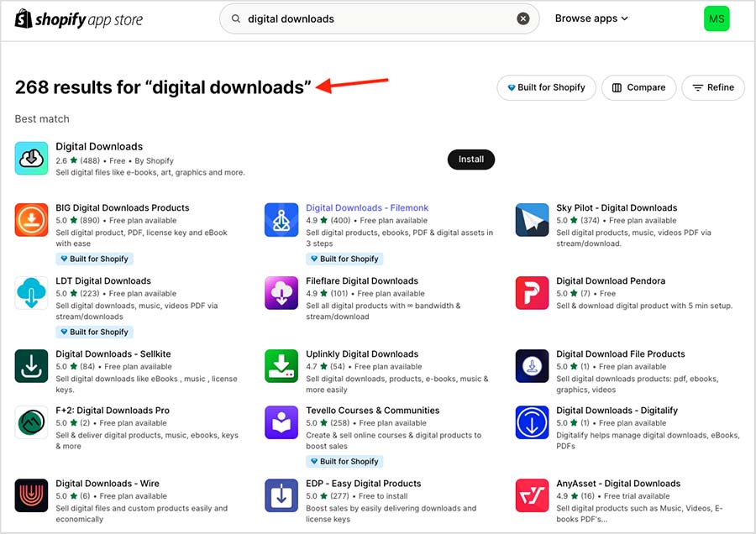The width and height of the screenshot is (756, 534).
Task: Select the 5.0 (277) Free to install text
Action: coord(357,496)
